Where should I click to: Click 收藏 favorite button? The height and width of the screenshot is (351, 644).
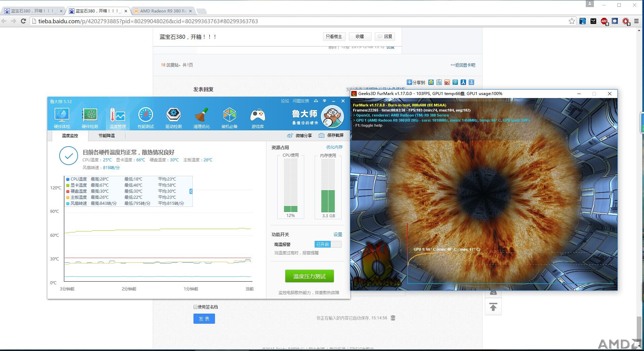[x=360, y=36]
